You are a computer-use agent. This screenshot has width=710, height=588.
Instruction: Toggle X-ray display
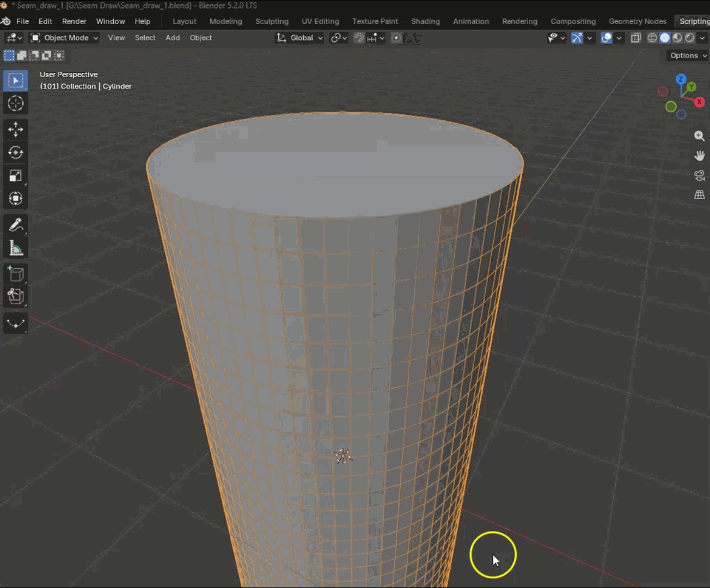pyautogui.click(x=635, y=38)
